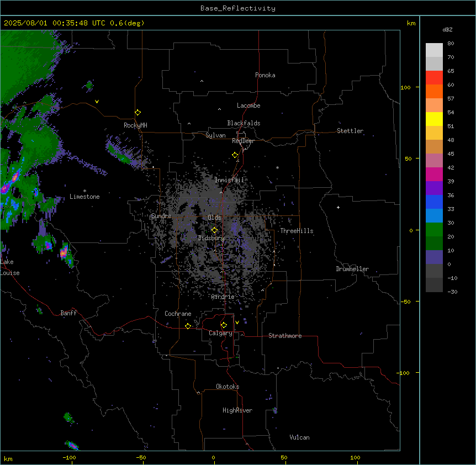
Task: Click the 50 tick label on right axis
Action: point(408,158)
